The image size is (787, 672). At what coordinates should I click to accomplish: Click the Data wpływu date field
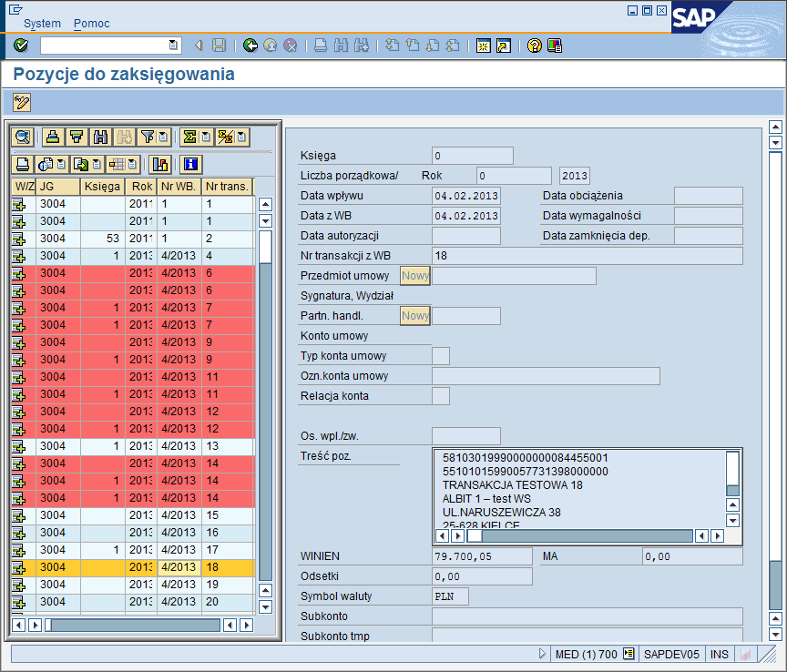465,196
